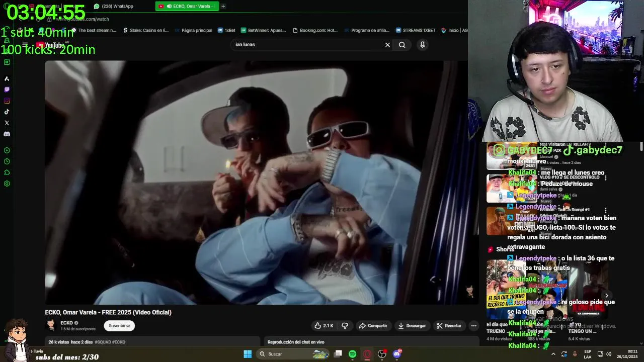This screenshot has width=644, height=362.
Task: Open Extensions cube icon in the sidebar
Action: click(x=7, y=172)
